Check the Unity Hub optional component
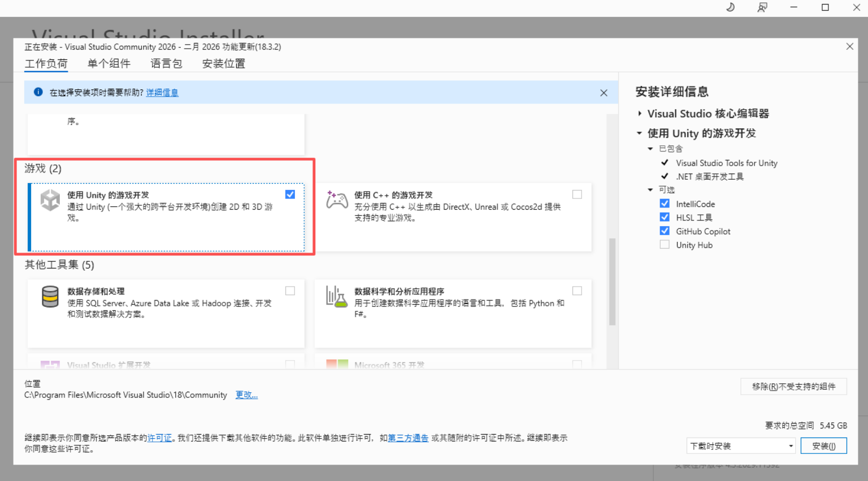 [665, 245]
